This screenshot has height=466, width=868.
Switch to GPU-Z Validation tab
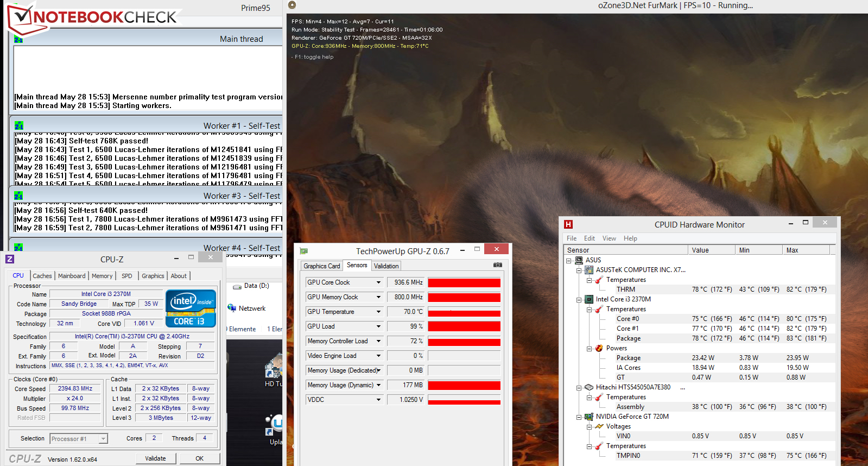coord(386,266)
